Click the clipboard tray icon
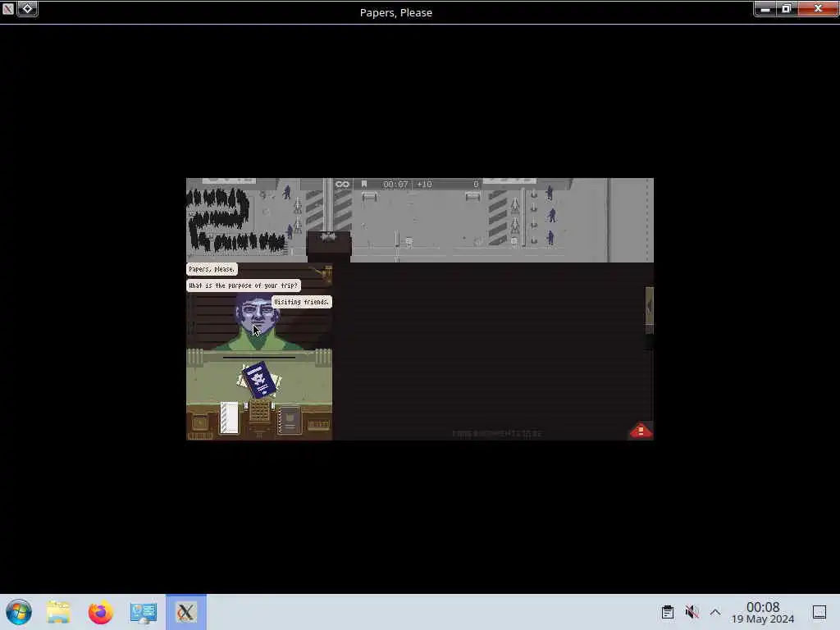840x630 pixels. pos(668,612)
